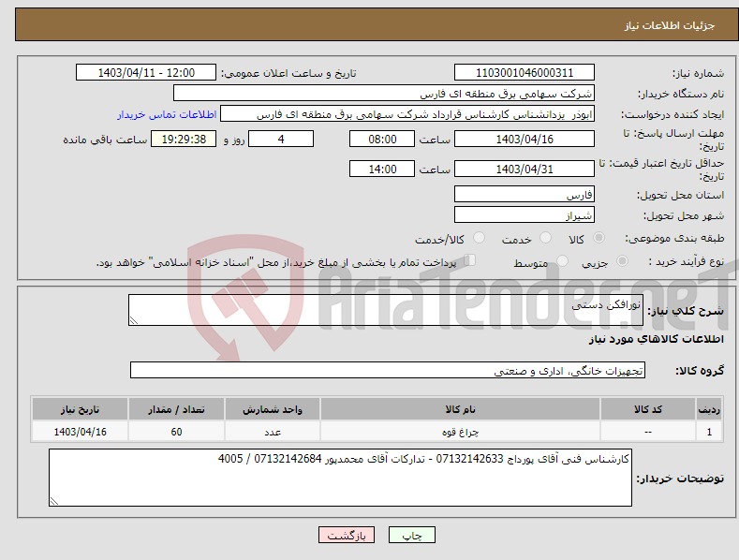This screenshot has width=739, height=560.
Task: Click the کد کالا column header
Action: [648, 409]
